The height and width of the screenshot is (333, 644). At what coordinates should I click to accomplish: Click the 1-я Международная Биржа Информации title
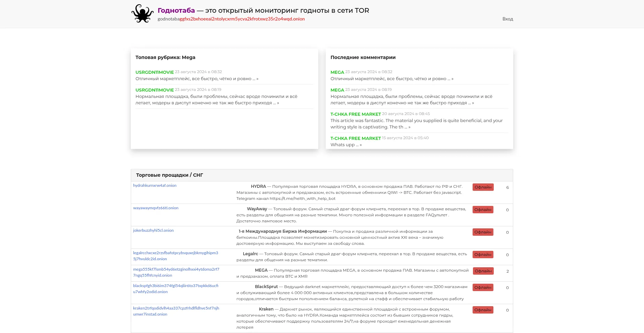click(283, 231)
